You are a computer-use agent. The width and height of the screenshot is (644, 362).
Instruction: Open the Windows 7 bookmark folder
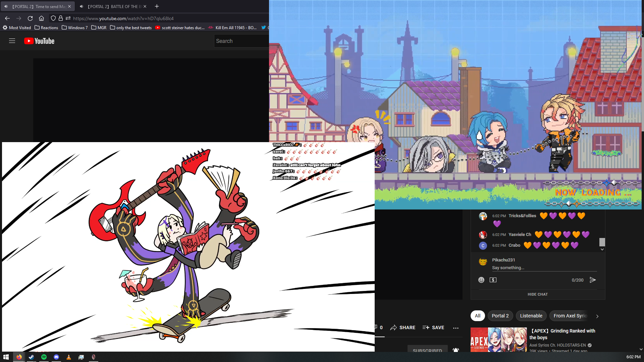(x=75, y=28)
